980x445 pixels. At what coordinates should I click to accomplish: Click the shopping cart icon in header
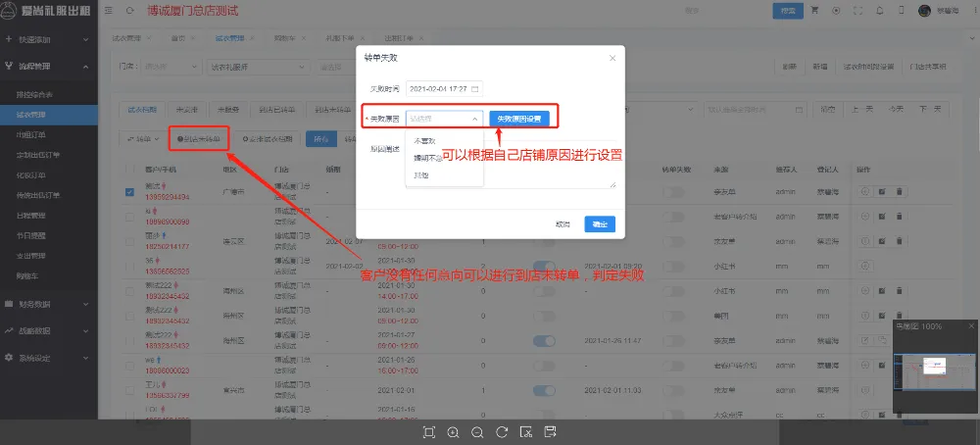click(x=814, y=10)
